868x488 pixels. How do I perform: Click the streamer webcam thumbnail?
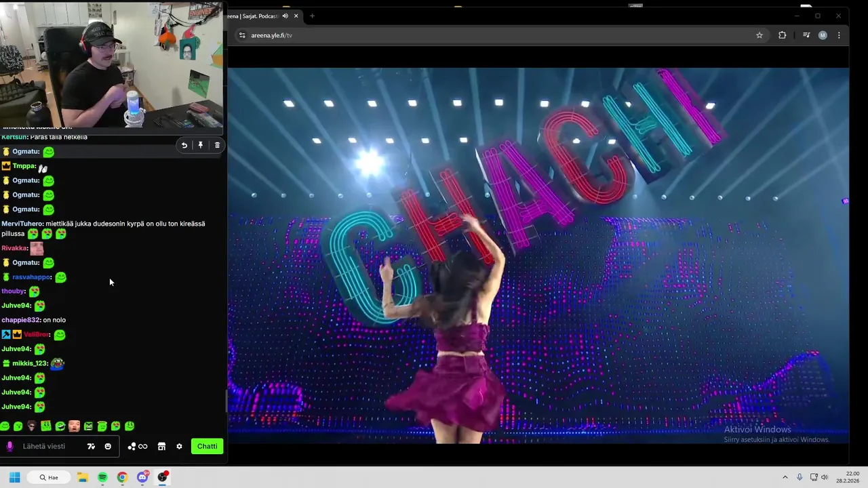click(x=112, y=65)
